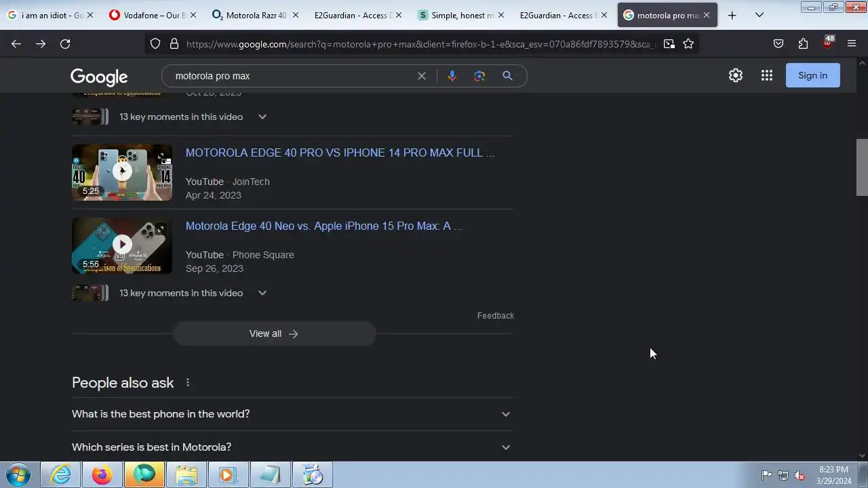Clear the search box with the X icon
This screenshot has height=488, width=868.
(422, 76)
